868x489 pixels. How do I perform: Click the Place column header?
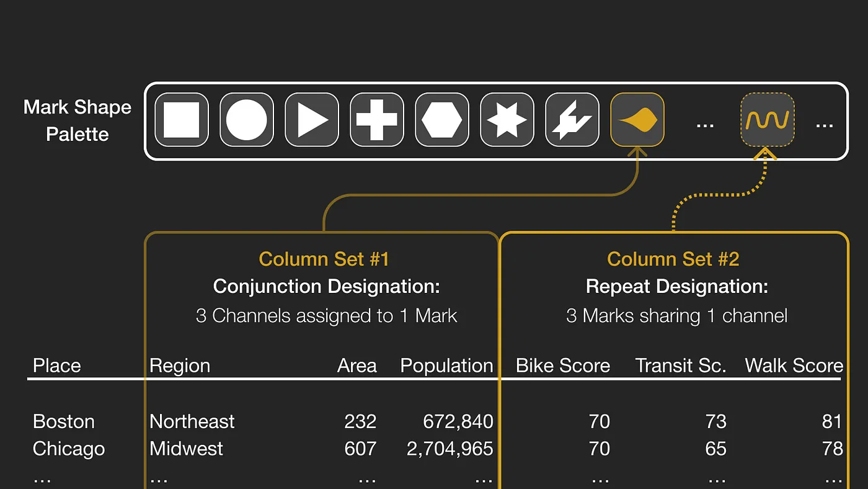point(56,366)
